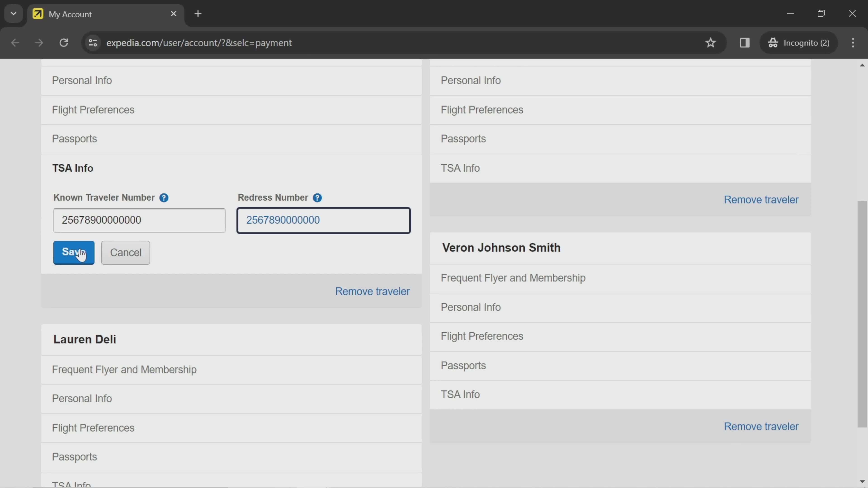This screenshot has height=488, width=868.
Task: Minimize the browser window
Action: click(790, 14)
